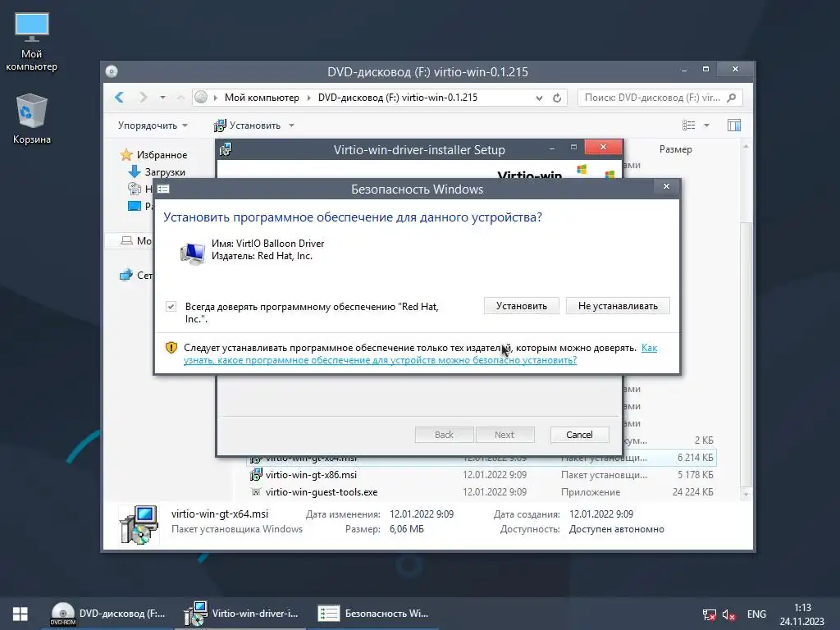840x630 pixels.
Task: Click the ENG language indicator
Action: tap(756, 614)
